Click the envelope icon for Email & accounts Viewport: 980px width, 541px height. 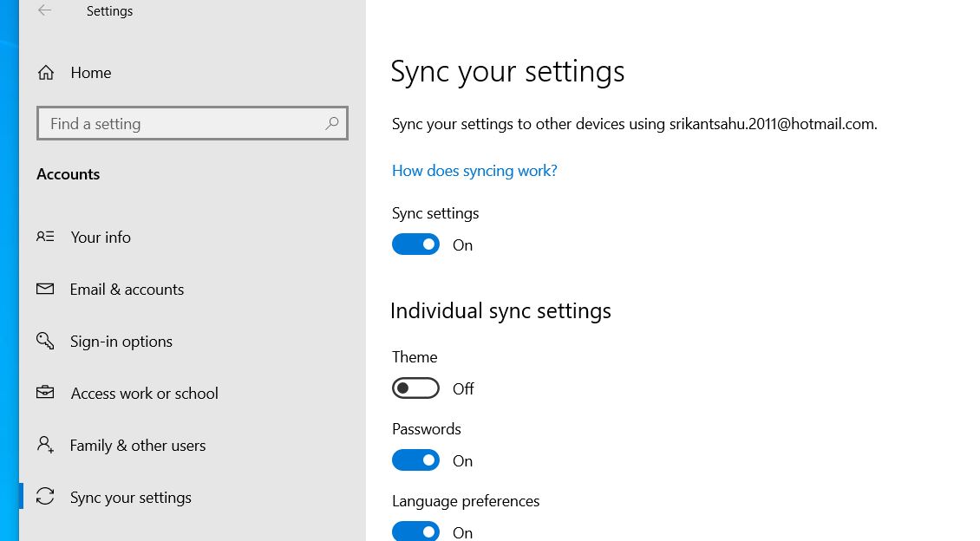coord(45,289)
